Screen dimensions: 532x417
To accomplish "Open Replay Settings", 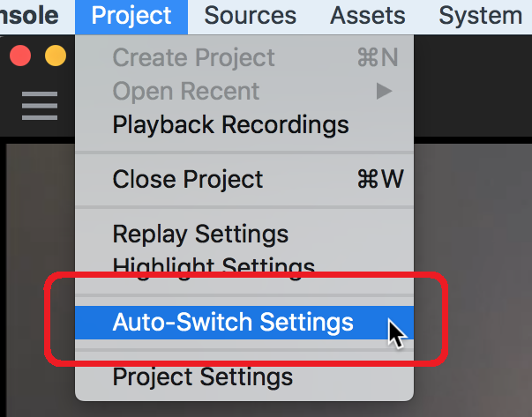I will [244, 234].
